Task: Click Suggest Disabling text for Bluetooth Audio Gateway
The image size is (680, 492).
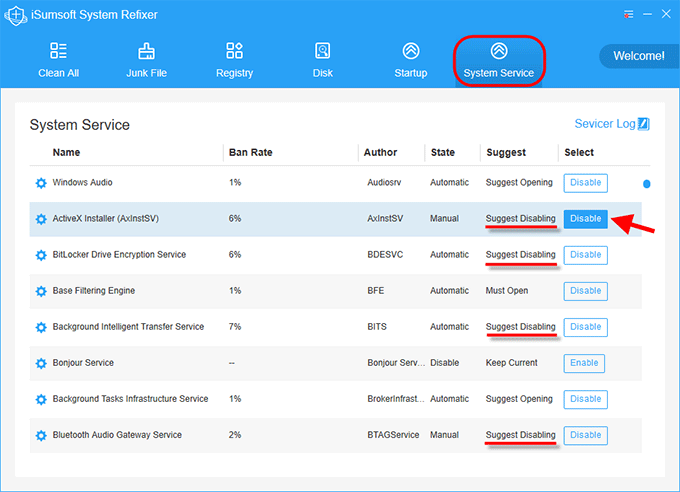Action: (520, 435)
